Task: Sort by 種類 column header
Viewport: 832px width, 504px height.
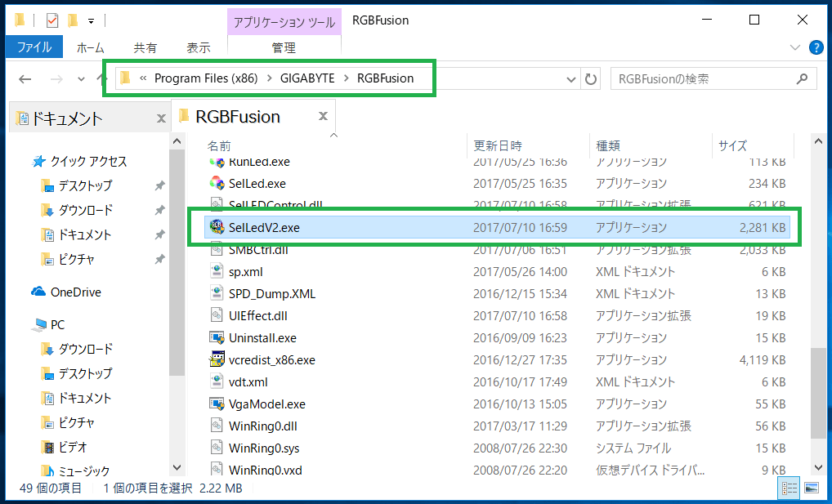Action: (x=608, y=146)
